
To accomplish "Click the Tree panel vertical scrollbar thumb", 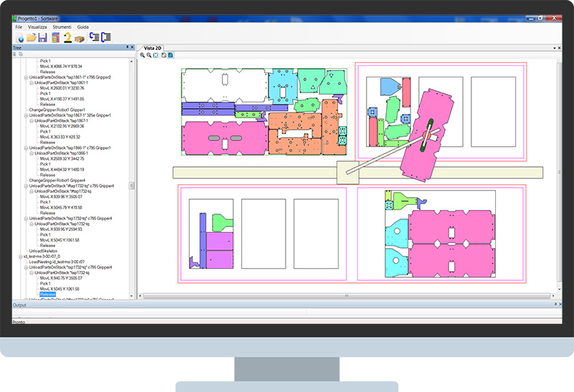I will pos(131,185).
